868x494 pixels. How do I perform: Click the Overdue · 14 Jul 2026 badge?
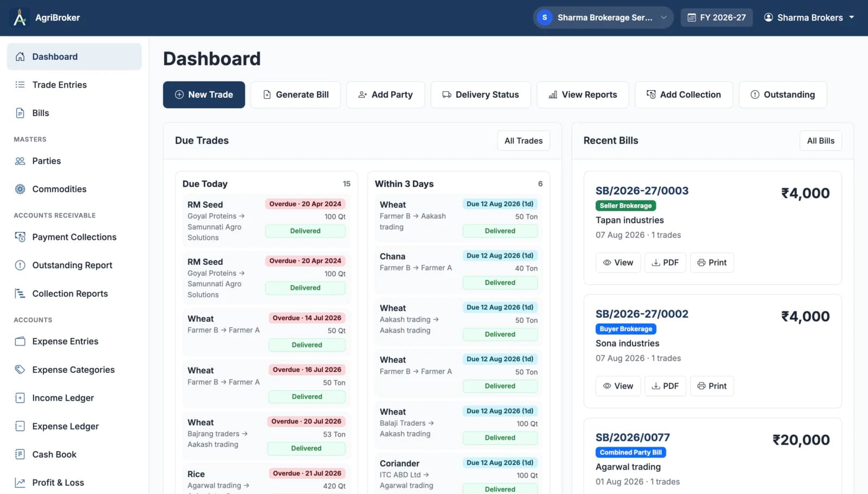[307, 318]
